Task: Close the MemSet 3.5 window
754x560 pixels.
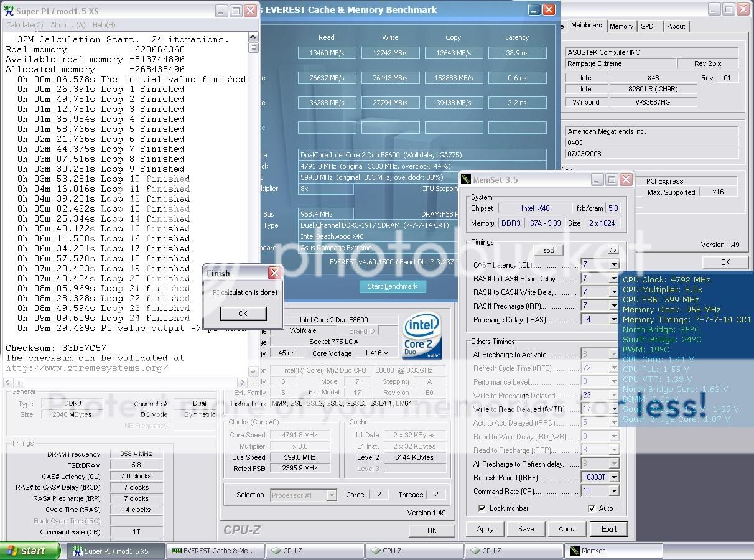Action: (626, 180)
